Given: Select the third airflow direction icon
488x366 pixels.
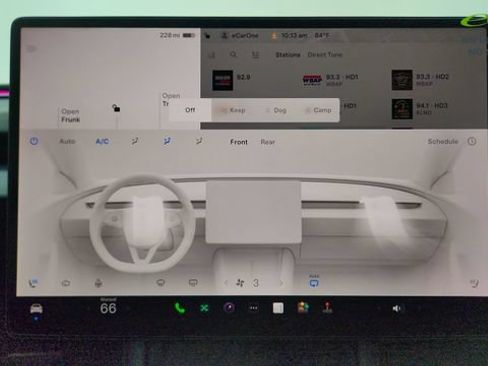Looking at the screenshot, I should click(x=199, y=141).
